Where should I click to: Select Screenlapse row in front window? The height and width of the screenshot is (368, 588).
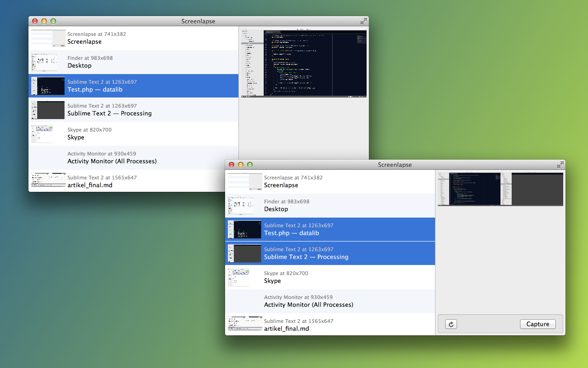[330, 182]
